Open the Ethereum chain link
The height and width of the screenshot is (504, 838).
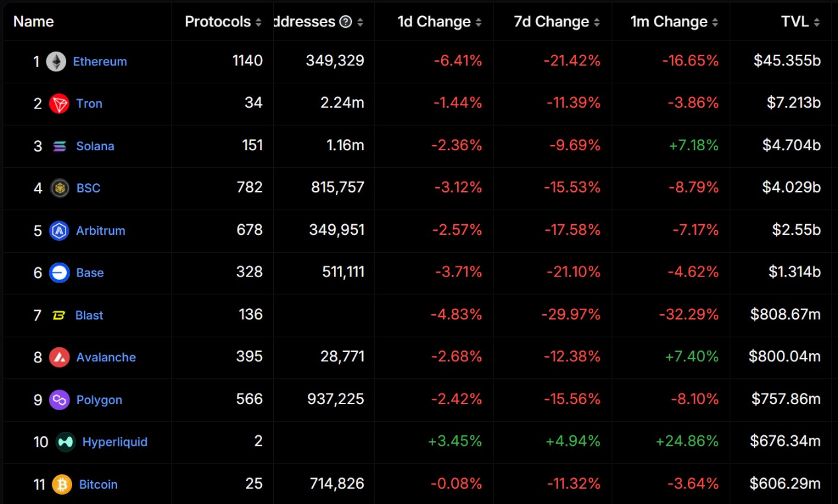point(100,62)
